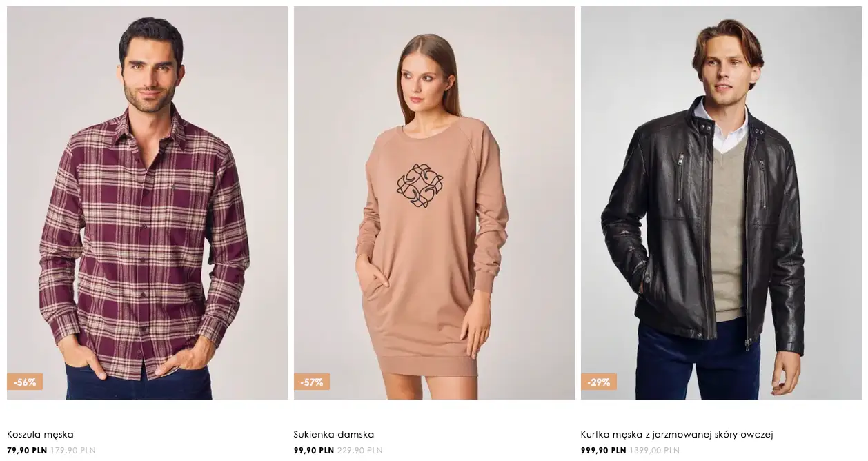Click the emblem printed on the beige dress
868x461 pixels.
pos(420,186)
